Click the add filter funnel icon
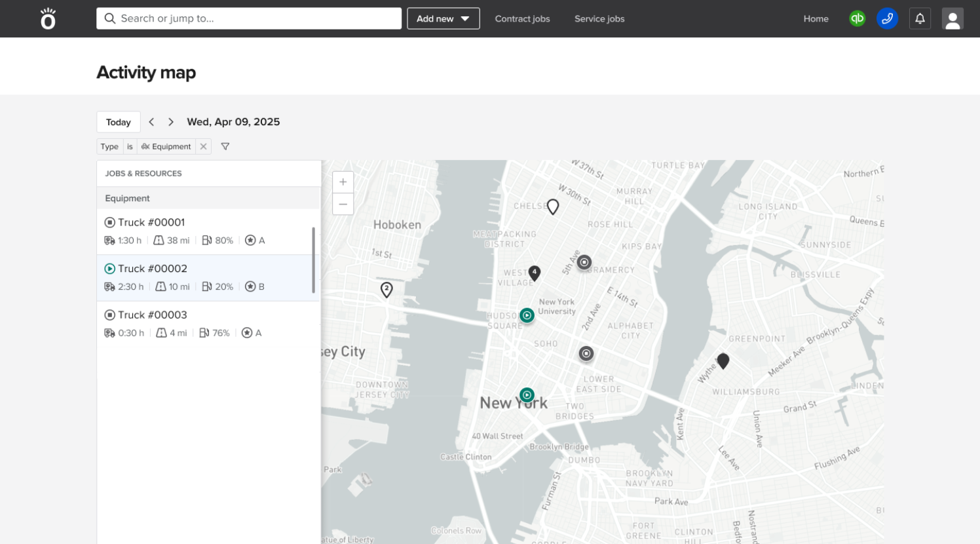 pyautogui.click(x=225, y=147)
